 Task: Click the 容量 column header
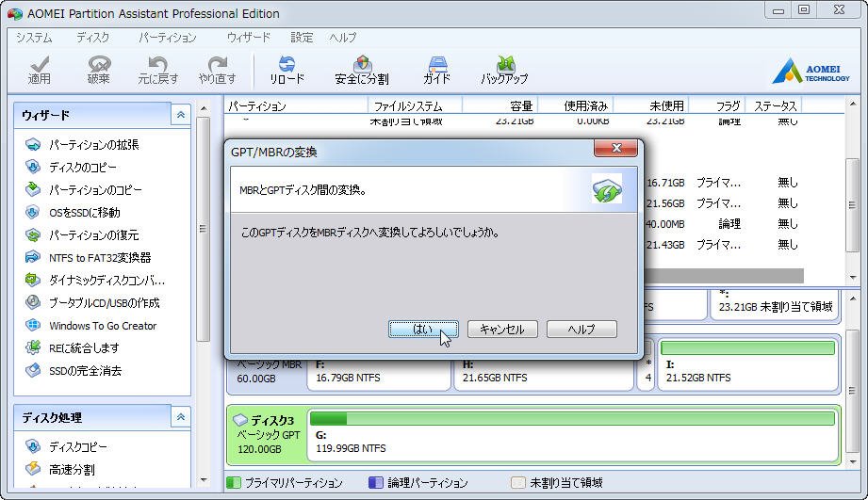[500, 105]
